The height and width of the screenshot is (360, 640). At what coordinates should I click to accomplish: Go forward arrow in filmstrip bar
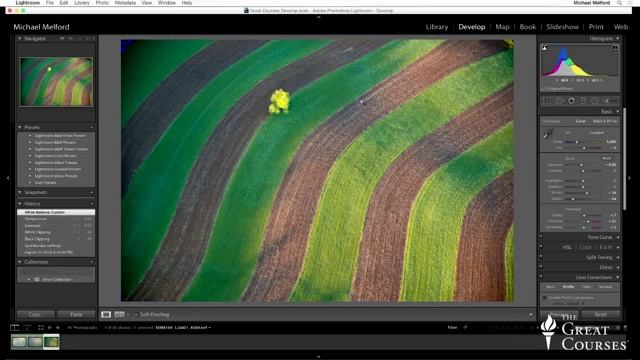(58, 327)
